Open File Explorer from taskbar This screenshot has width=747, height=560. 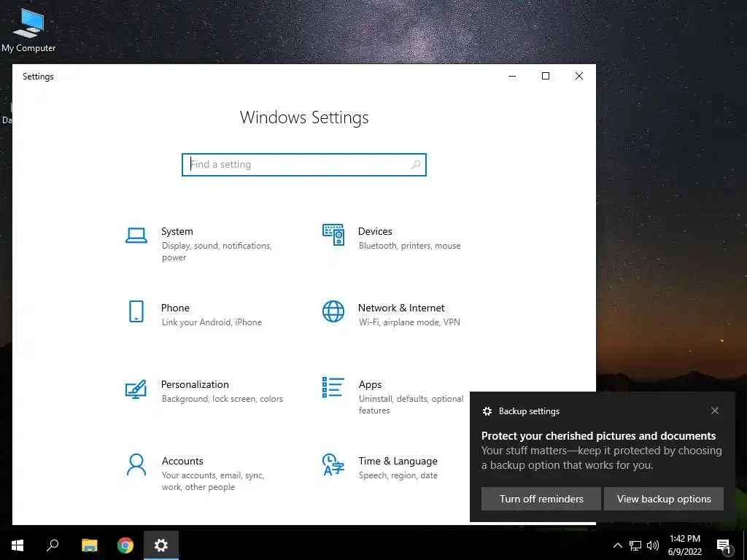89,545
